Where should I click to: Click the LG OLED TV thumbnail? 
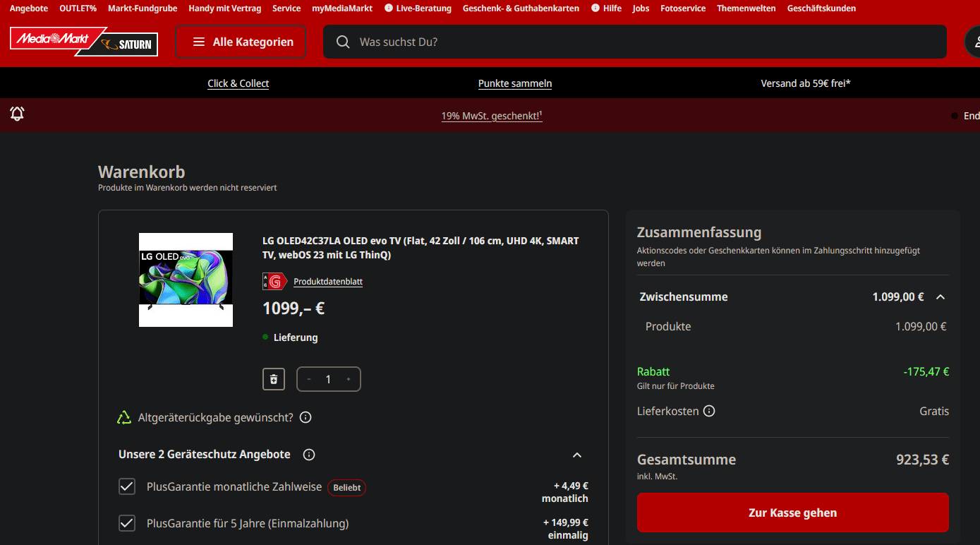186,280
